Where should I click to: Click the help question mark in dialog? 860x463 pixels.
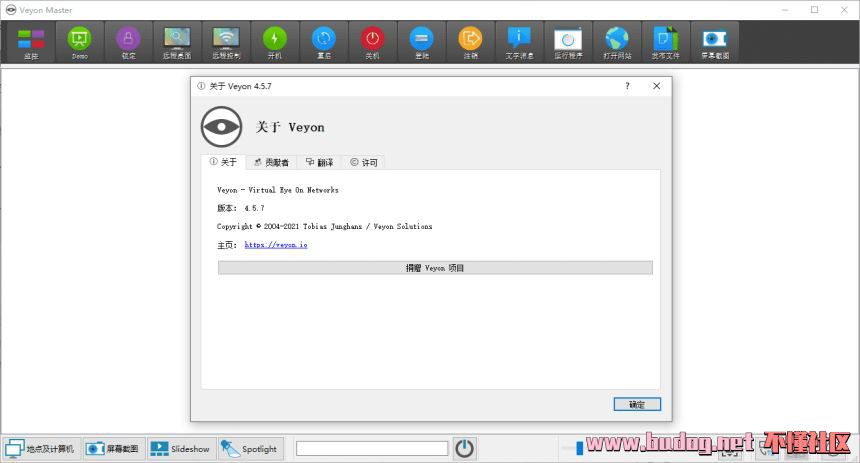[627, 86]
